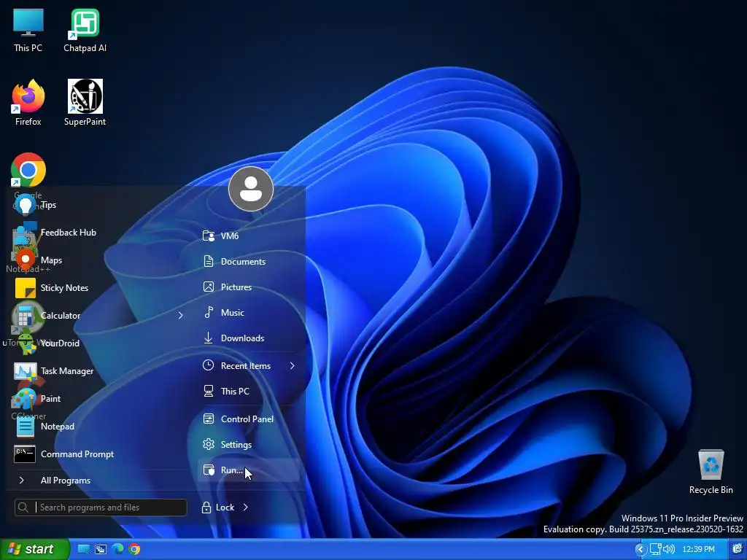The height and width of the screenshot is (560, 747).
Task: Launch Feedback Hub from the start menu
Action: [x=98, y=233]
